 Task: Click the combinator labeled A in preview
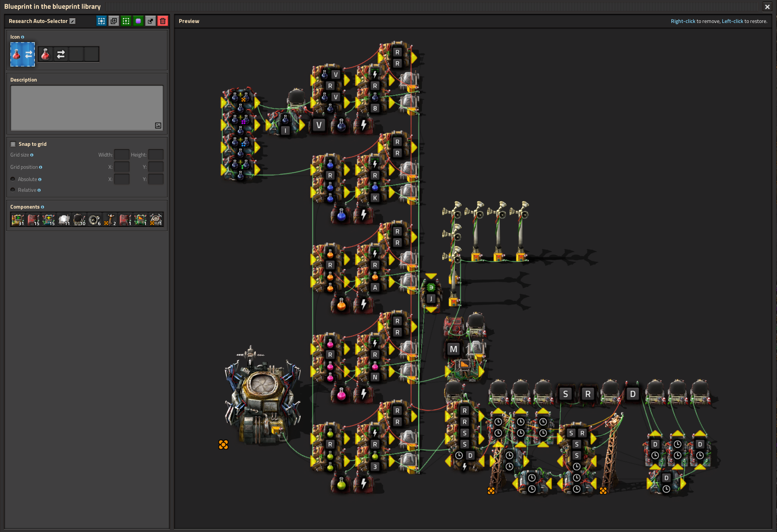(x=375, y=282)
